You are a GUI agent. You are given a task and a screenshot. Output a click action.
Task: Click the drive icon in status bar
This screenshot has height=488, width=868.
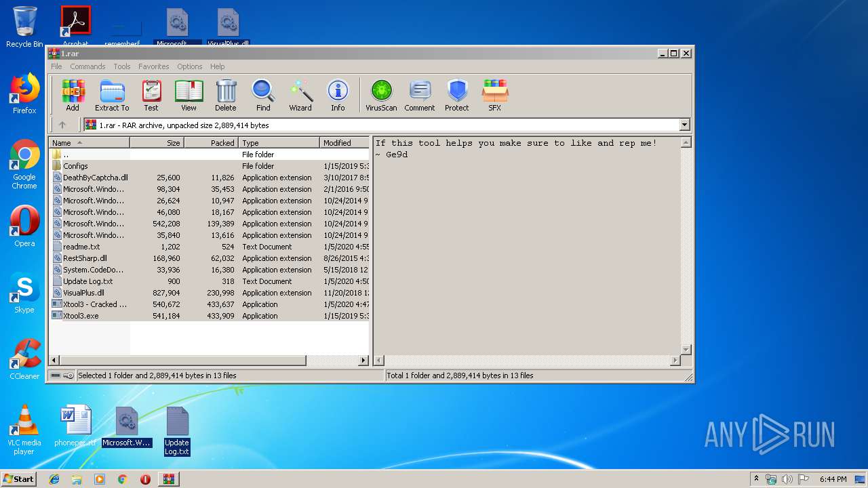coord(56,375)
